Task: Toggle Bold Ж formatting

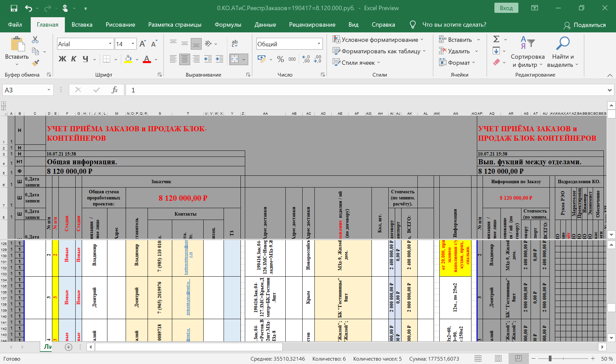Action: tap(62, 59)
